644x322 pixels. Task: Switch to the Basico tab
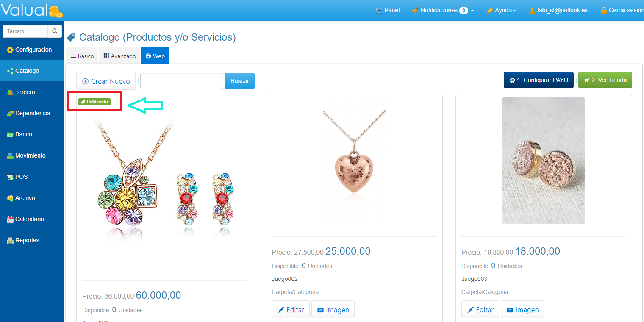82,56
